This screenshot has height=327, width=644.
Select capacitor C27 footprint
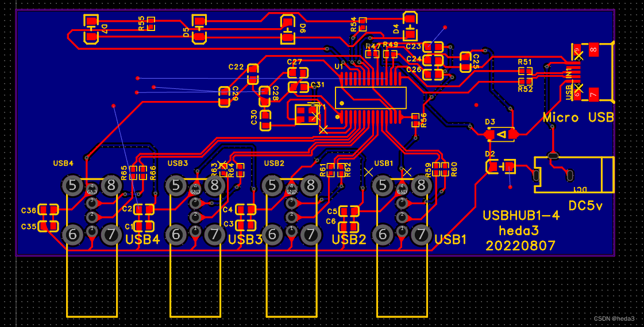[x=298, y=73]
